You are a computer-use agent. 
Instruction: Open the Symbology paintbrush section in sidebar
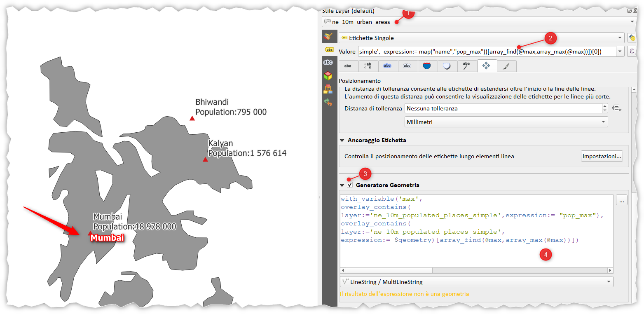click(x=328, y=37)
